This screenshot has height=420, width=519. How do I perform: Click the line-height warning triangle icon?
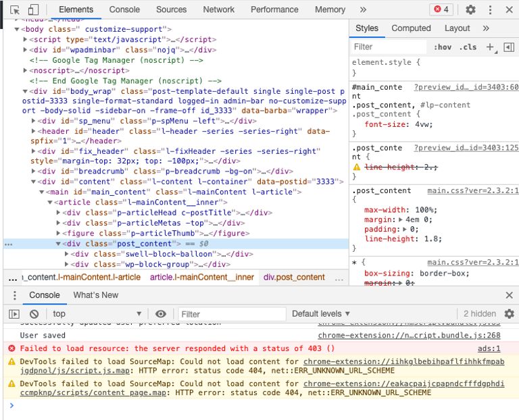tap(357, 167)
